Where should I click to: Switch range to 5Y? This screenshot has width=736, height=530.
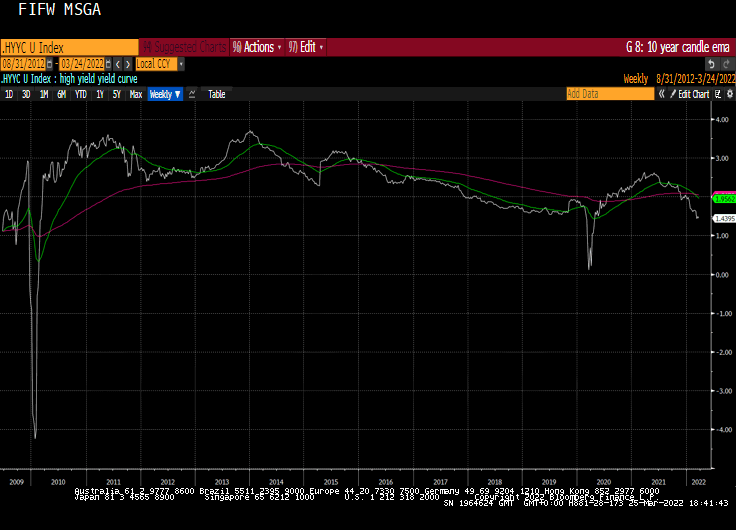[x=117, y=94]
